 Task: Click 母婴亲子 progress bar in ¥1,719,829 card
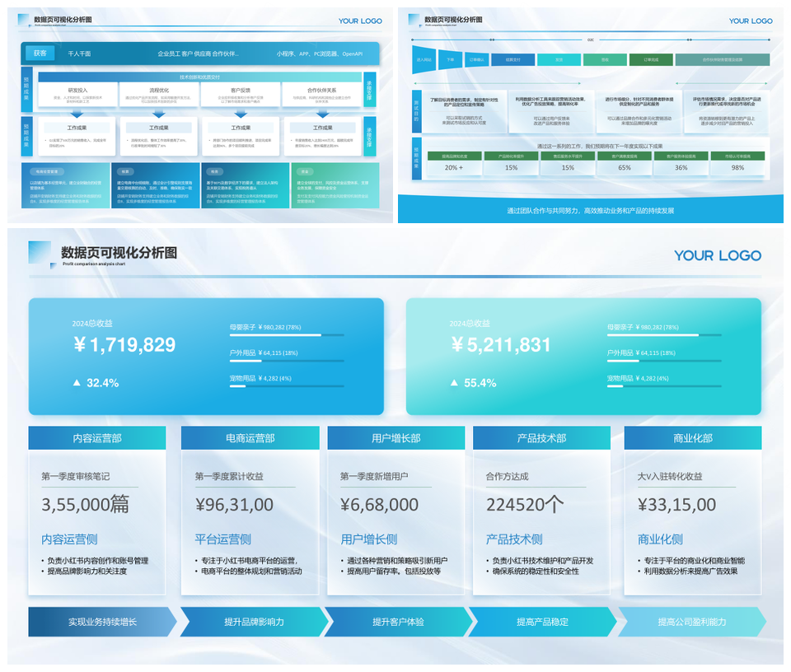point(287,334)
